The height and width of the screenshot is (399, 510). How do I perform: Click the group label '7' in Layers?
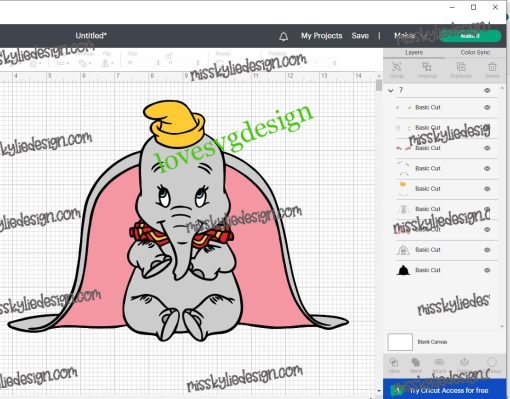pos(401,90)
